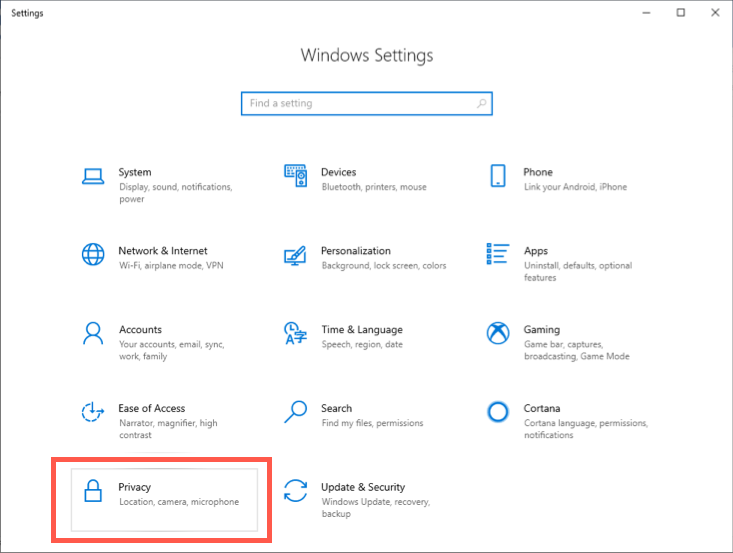Select the Time & Language icon
Screen dimensions: 733x553
295,332
